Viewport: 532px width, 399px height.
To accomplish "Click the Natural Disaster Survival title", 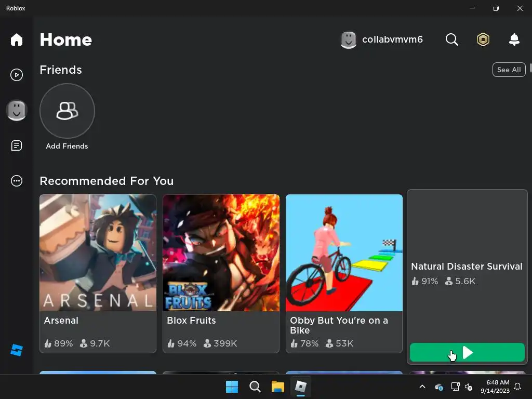I will (467, 267).
